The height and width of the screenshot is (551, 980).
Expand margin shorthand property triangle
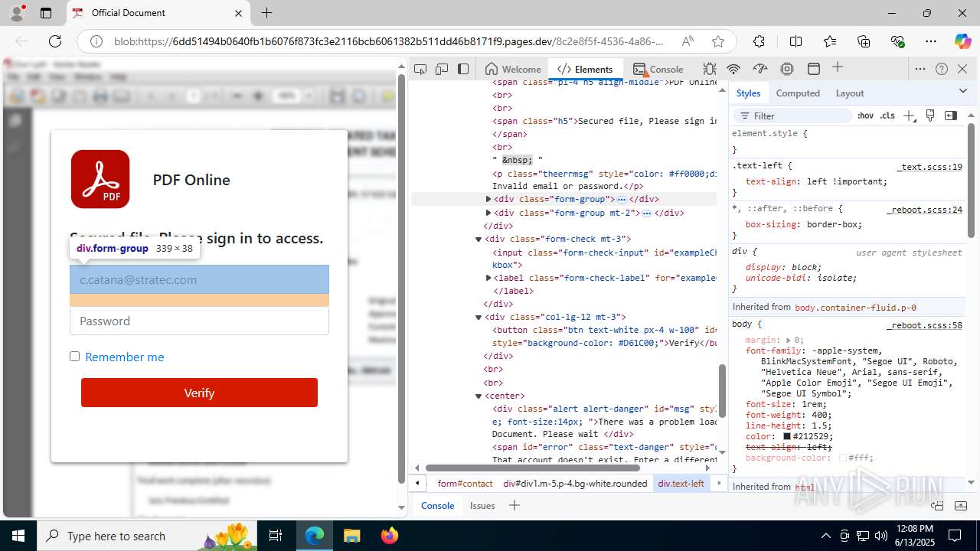pyautogui.click(x=789, y=340)
